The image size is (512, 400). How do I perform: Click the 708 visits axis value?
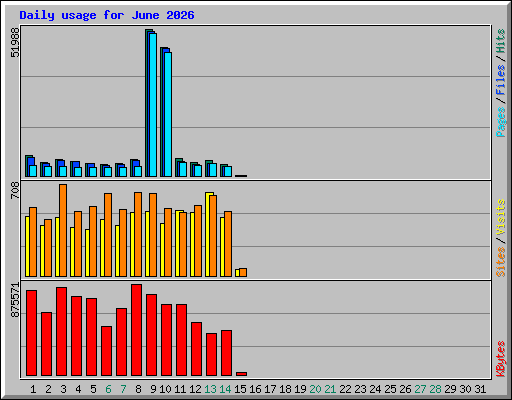coord(15,191)
